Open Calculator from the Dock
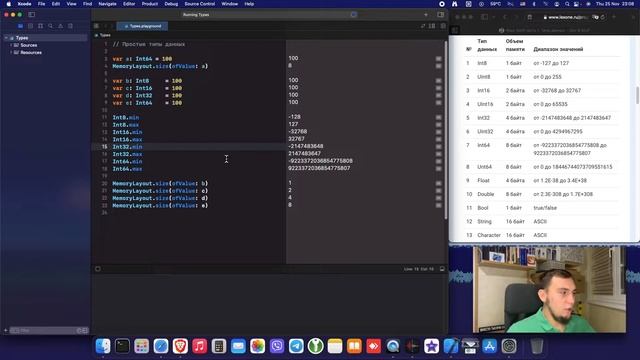 219,346
